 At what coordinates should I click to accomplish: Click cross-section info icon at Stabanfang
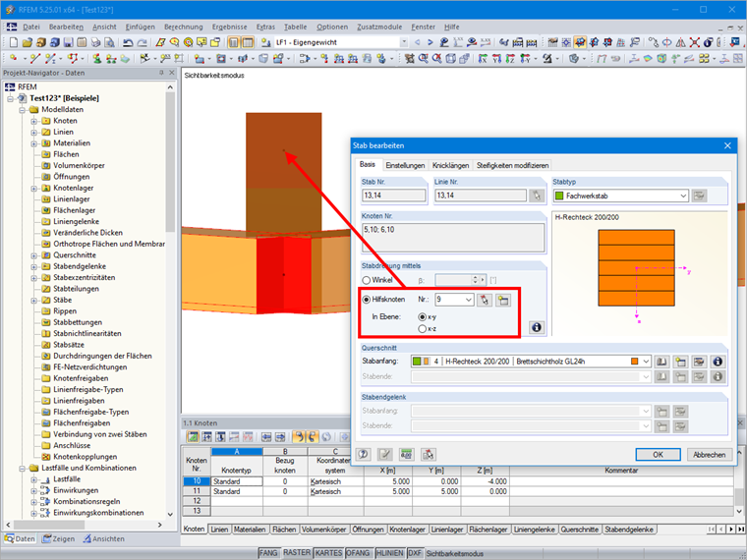point(718,362)
